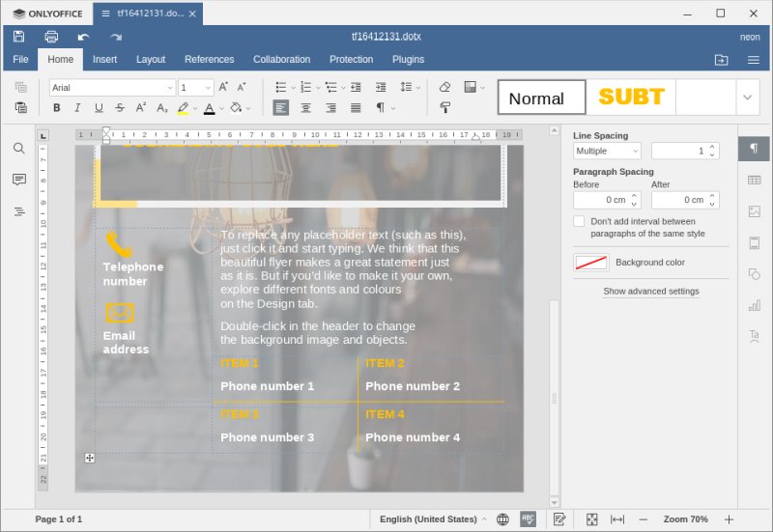
Task: Enable don't add interval between paragraphs checkbox
Action: [x=579, y=221]
